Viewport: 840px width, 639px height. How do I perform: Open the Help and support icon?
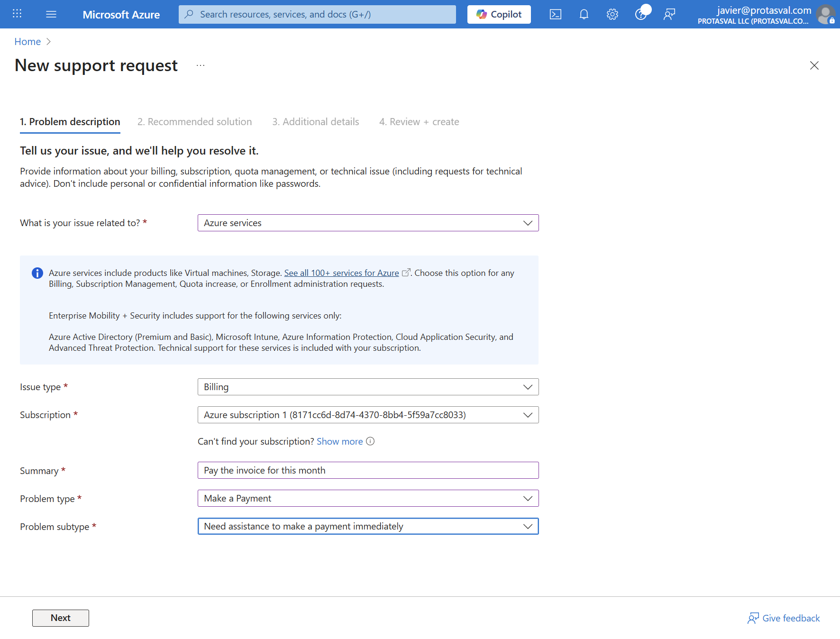tap(641, 14)
